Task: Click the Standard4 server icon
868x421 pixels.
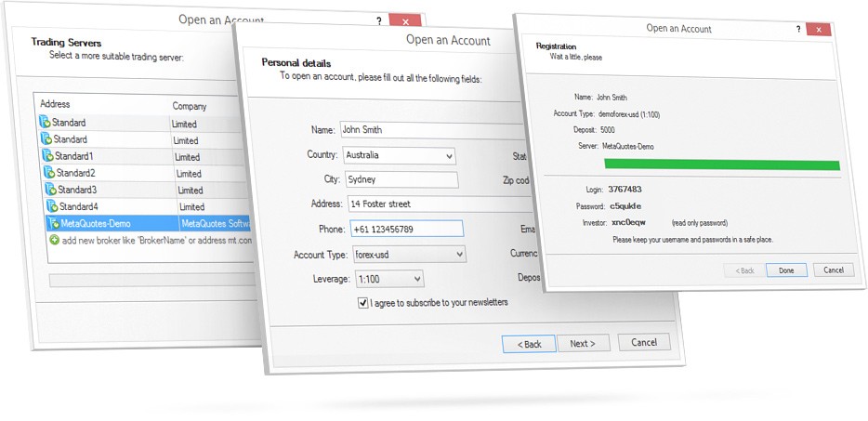Action: (52, 206)
